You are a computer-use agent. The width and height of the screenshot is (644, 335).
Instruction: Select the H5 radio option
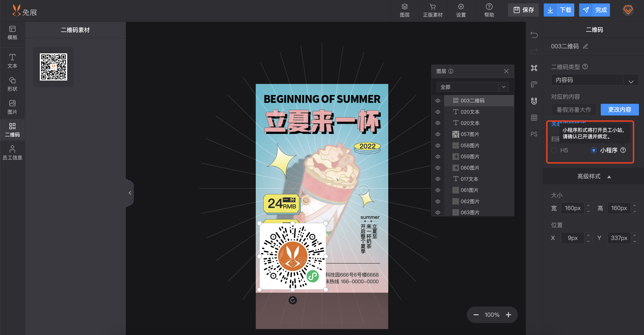(x=554, y=150)
